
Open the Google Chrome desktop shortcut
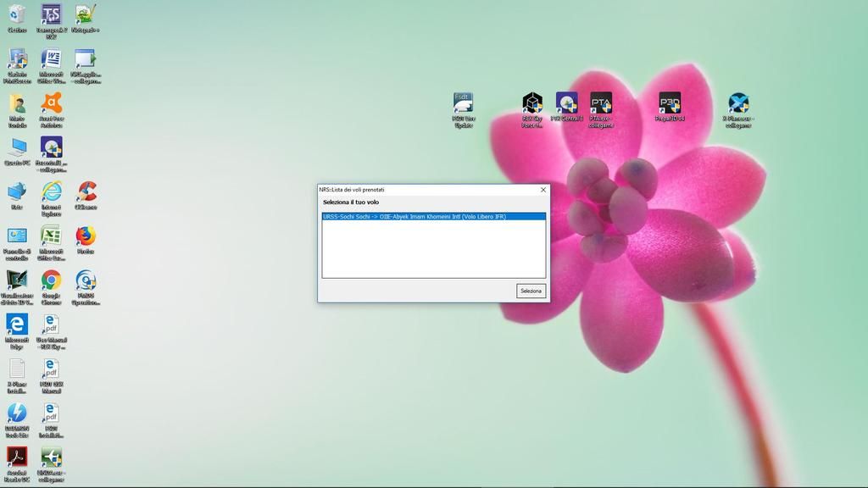(51, 280)
